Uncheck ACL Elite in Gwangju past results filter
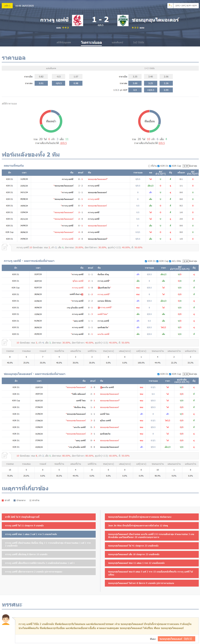 (170, 261)
